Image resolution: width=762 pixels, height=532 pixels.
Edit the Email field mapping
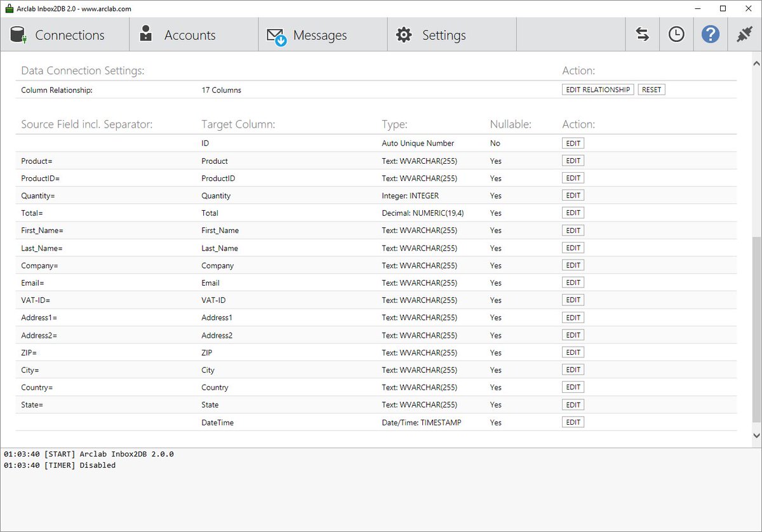point(573,282)
